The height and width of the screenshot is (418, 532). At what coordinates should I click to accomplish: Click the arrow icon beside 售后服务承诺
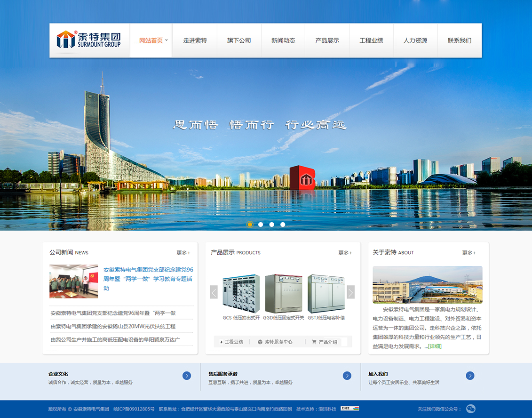tap(347, 376)
